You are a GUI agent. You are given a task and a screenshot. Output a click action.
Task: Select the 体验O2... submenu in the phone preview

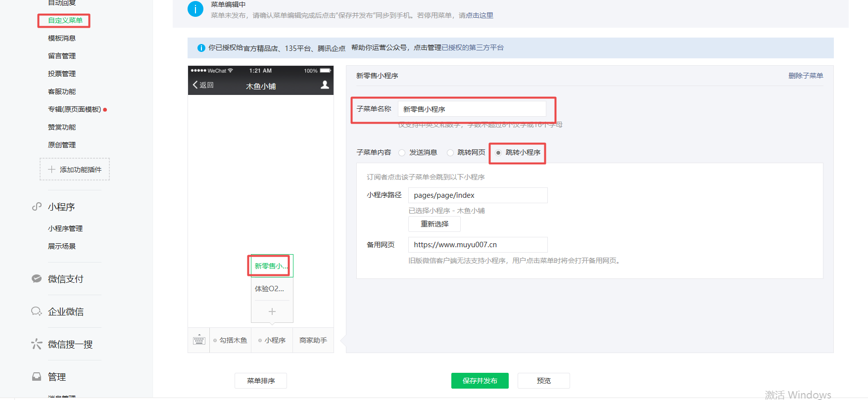coord(272,289)
